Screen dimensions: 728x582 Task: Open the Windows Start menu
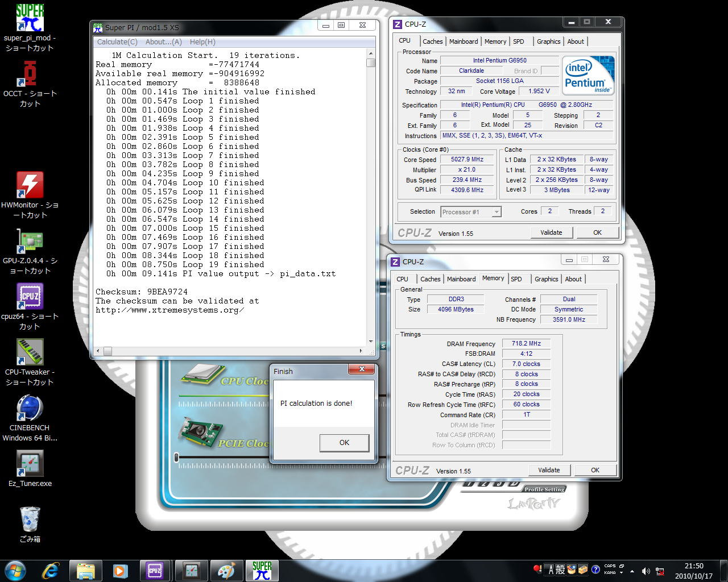click(15, 571)
